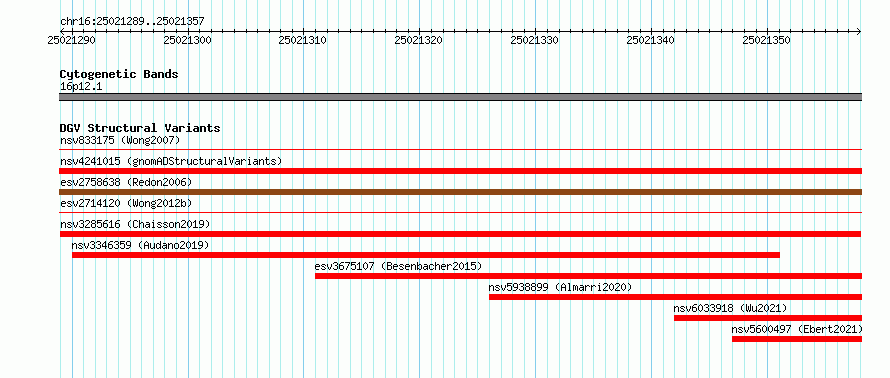Select the nsv4241015 gnomADStructuralVariants red bar
890x378 pixels.
coord(460,171)
